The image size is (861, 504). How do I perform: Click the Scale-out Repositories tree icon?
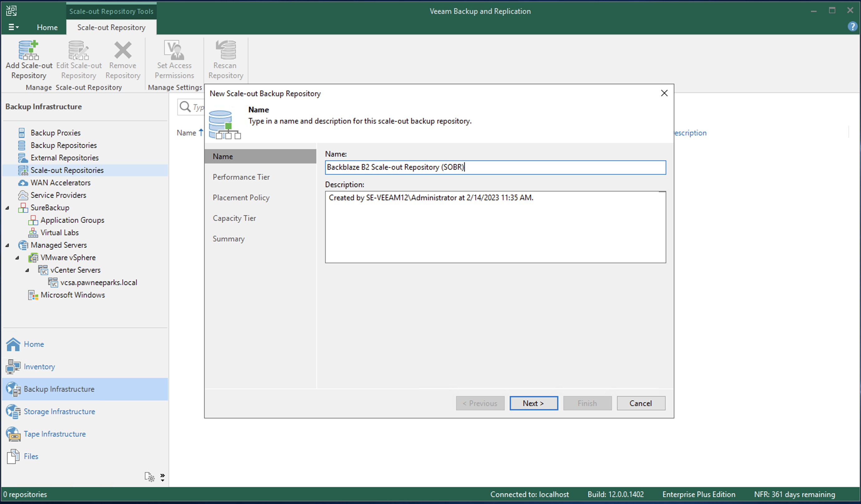(x=23, y=170)
